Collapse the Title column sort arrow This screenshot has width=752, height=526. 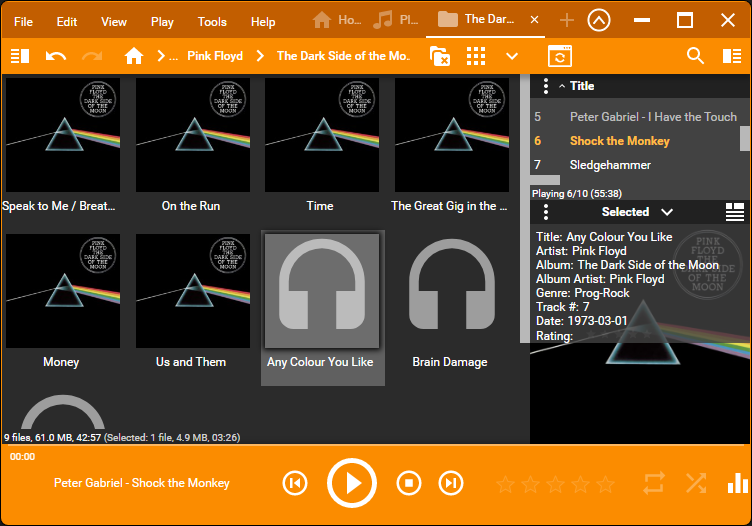click(561, 87)
